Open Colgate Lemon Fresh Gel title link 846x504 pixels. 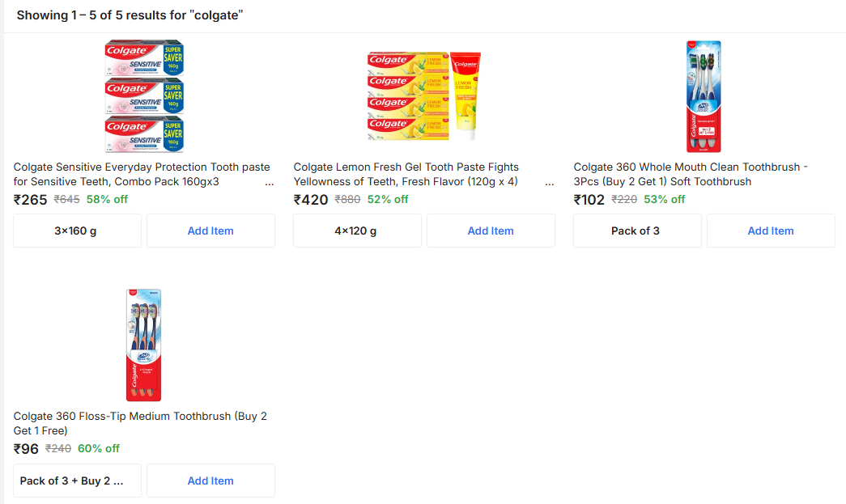point(406,174)
